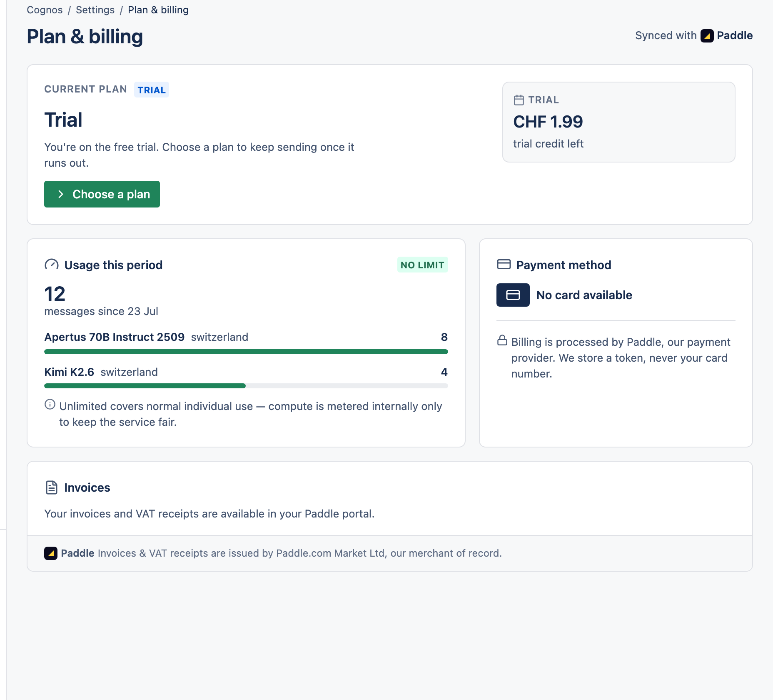The height and width of the screenshot is (700, 773).
Task: Go to Settings breadcrumb
Action: 95,10
